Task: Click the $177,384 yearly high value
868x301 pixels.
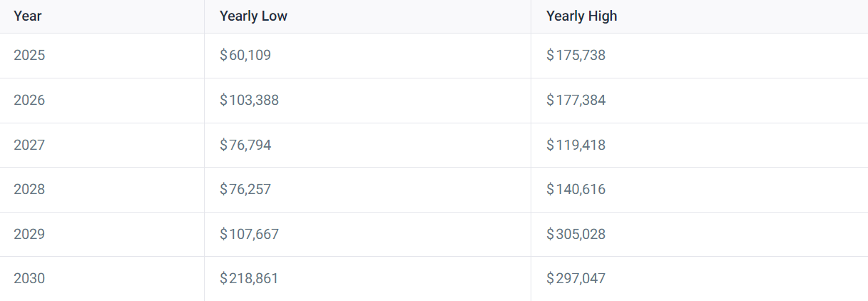Action: coord(576,100)
